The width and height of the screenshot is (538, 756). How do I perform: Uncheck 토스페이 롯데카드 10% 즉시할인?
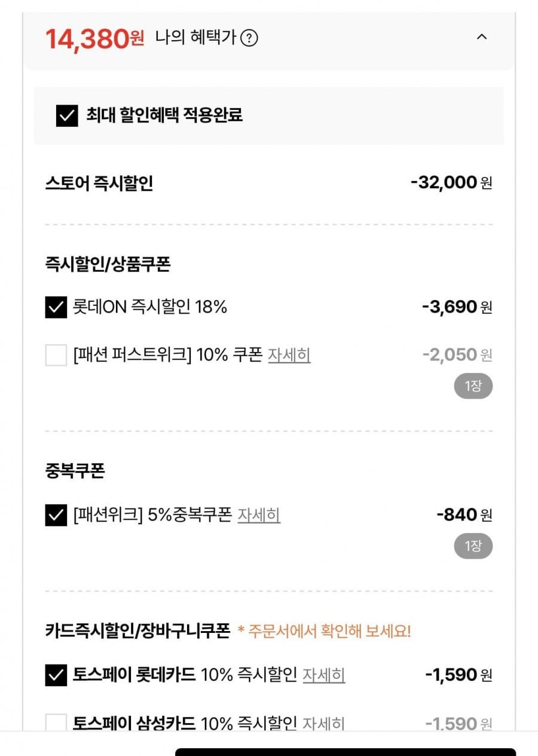point(56,676)
